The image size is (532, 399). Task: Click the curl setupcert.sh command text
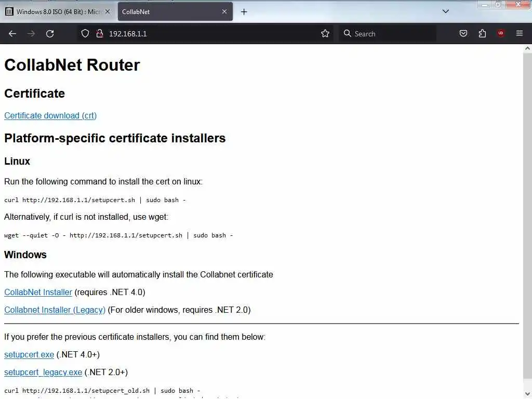(95, 200)
